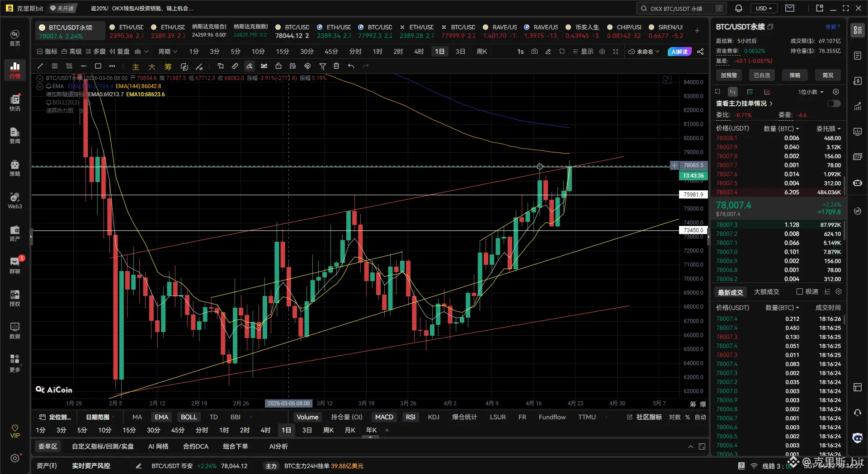This screenshot has height=474, width=868.
Task: Open the 行情 market sidebar icon
Action: pos(15,70)
